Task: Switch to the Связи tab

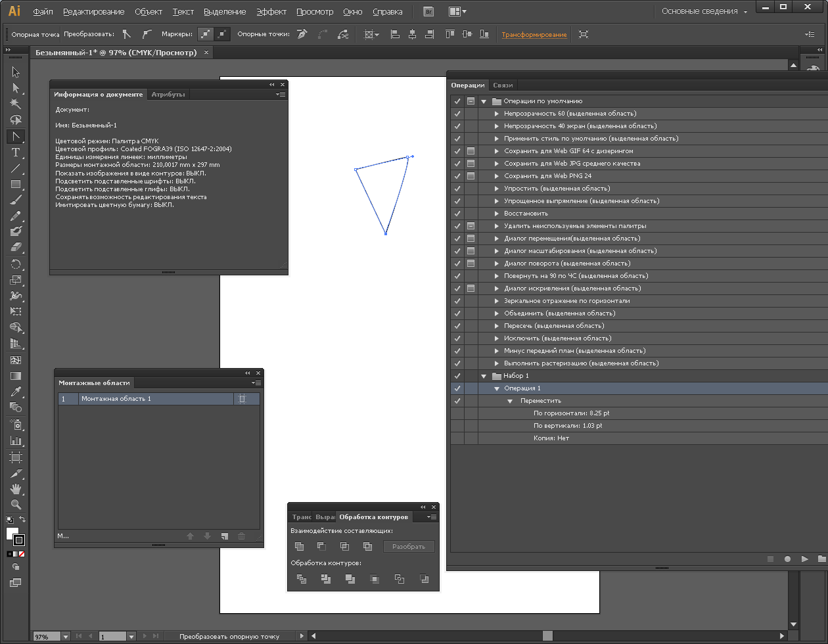Action: click(503, 85)
